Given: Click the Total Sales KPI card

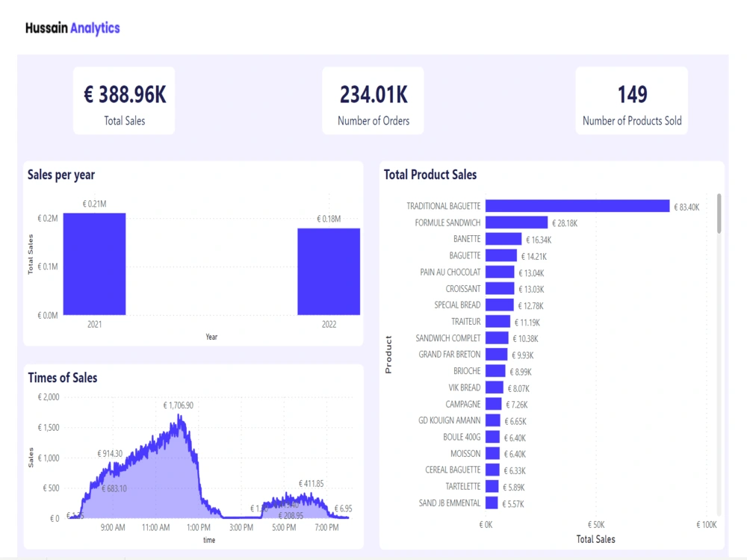Looking at the screenshot, I should click(x=123, y=100).
